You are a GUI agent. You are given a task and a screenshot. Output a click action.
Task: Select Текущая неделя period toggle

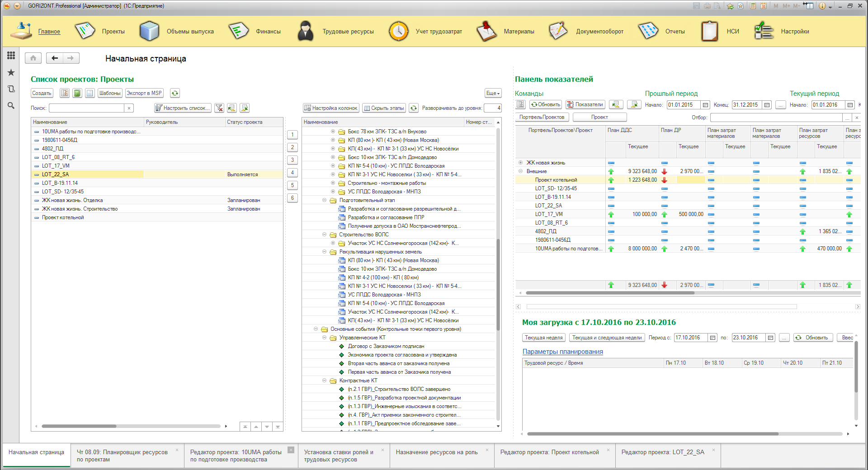click(543, 338)
